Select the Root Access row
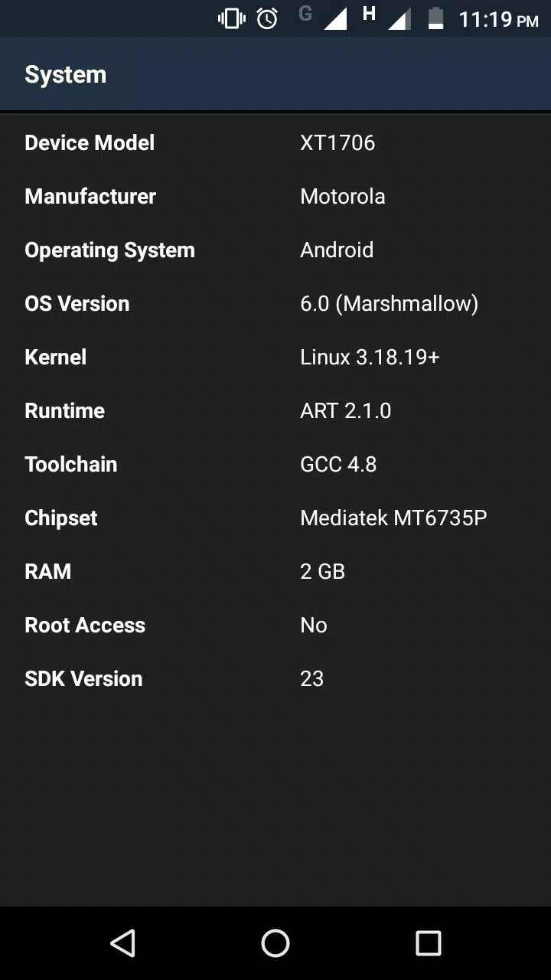This screenshot has width=551, height=980. [x=275, y=625]
